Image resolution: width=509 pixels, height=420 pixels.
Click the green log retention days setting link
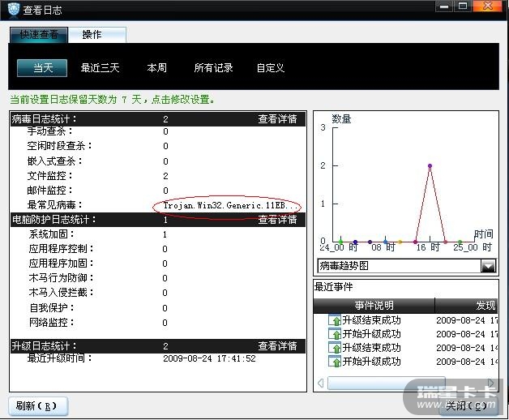point(112,100)
